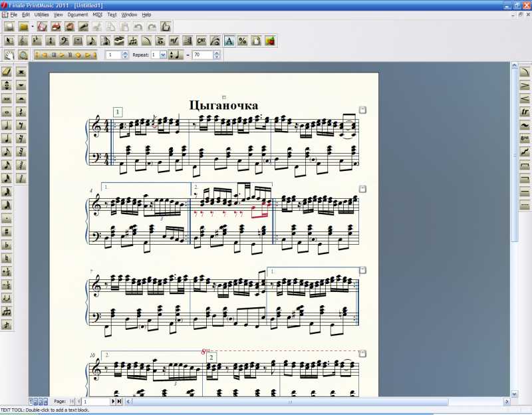Select the Crescendo hairpin smart shape

coord(525,98)
